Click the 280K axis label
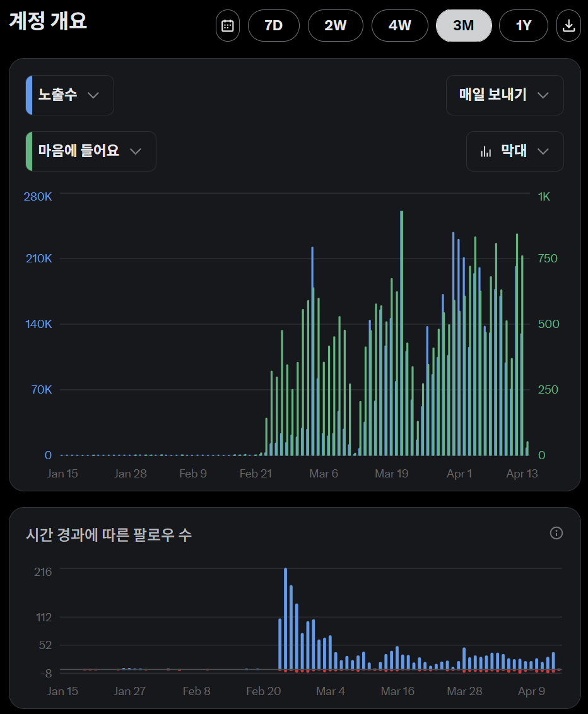 click(38, 197)
